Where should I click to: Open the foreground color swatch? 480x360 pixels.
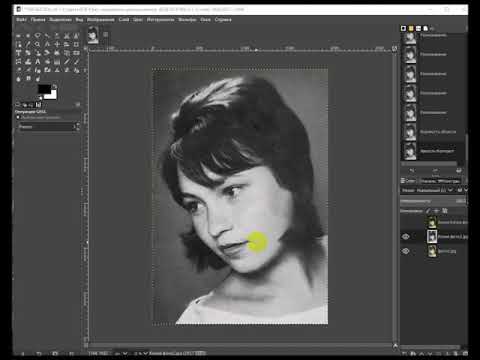pyautogui.click(x=44, y=89)
